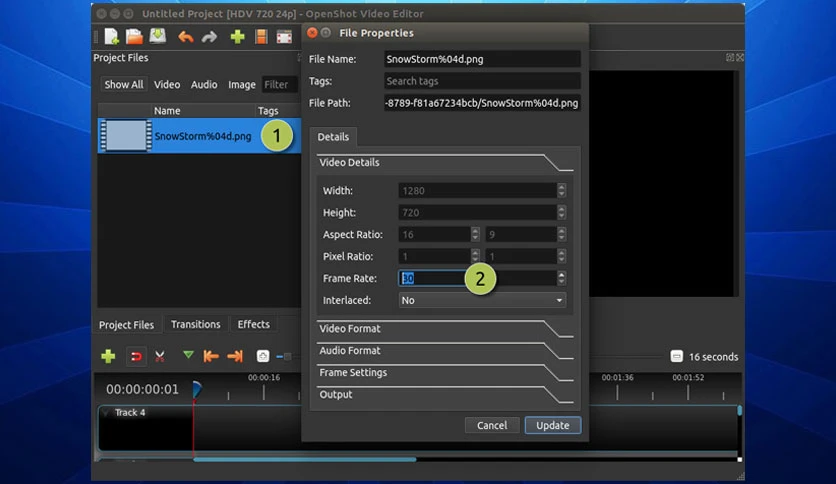This screenshot has height=484, width=836.
Task: Click the timeline vertical scrollbar handle
Action: [739, 410]
